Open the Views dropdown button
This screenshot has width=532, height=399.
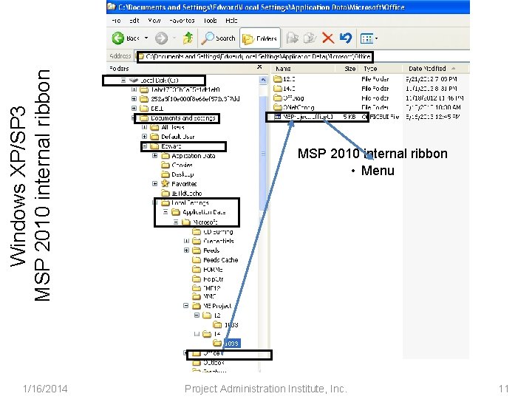click(369, 38)
